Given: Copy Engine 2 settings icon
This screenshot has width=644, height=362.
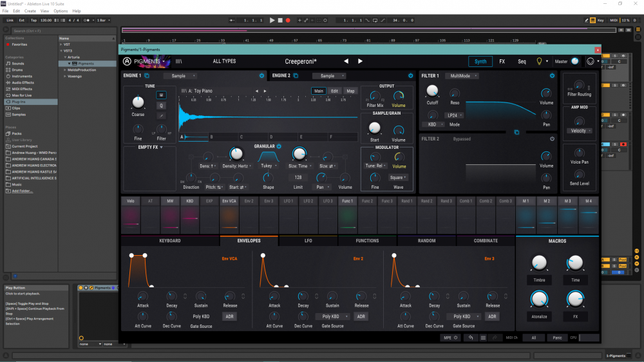Looking at the screenshot, I should pos(296,75).
